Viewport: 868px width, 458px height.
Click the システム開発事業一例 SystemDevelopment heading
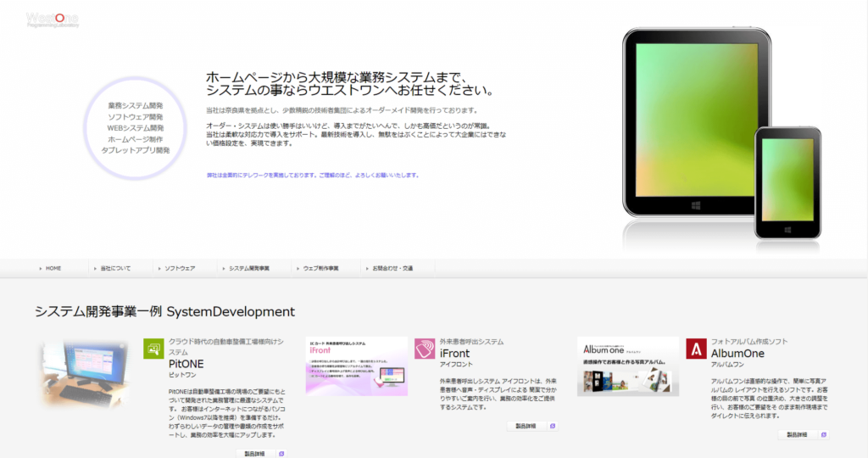[164, 311]
